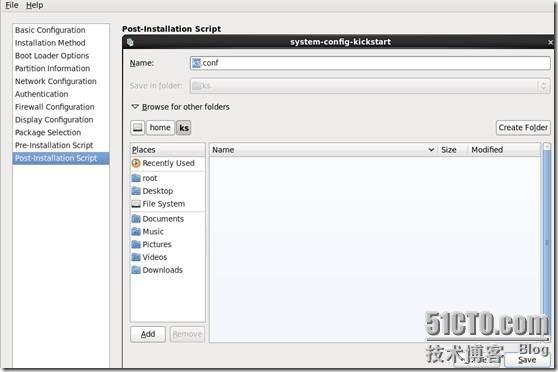Click the dialog title bar window icon
558x372 pixels.
point(130,42)
